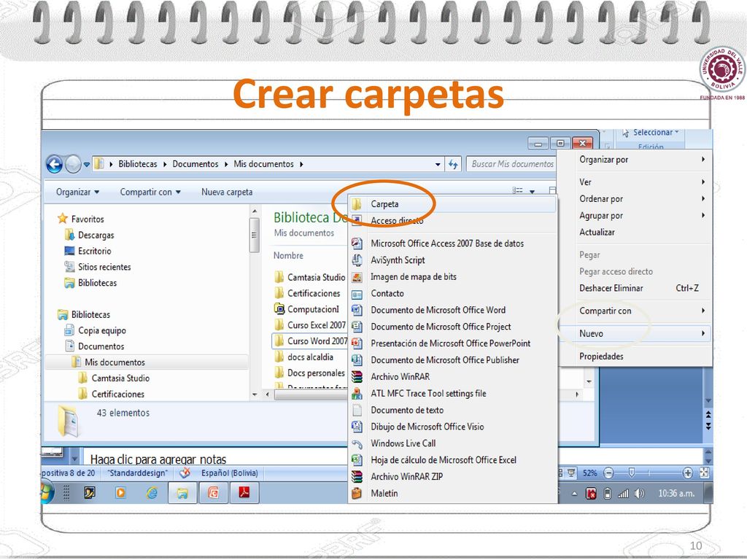Click the Explorer Forward arrow button

73,165
